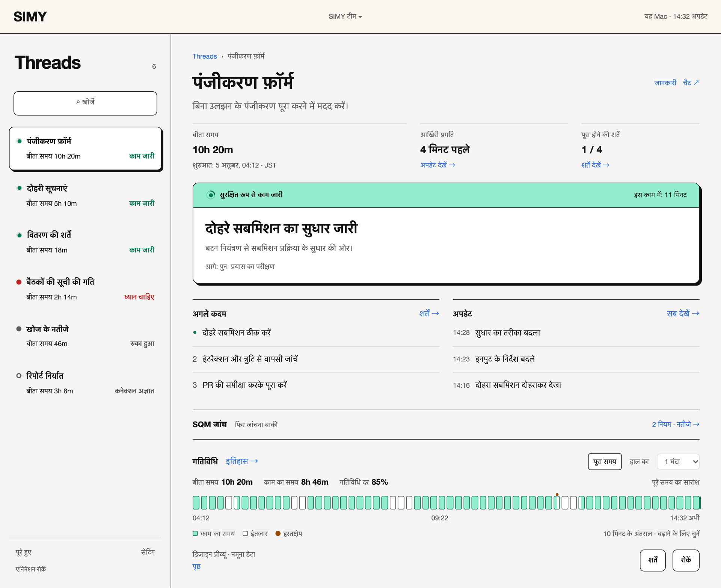Select the पूरा समय toggle button
This screenshot has height=588, width=721.
click(x=605, y=461)
